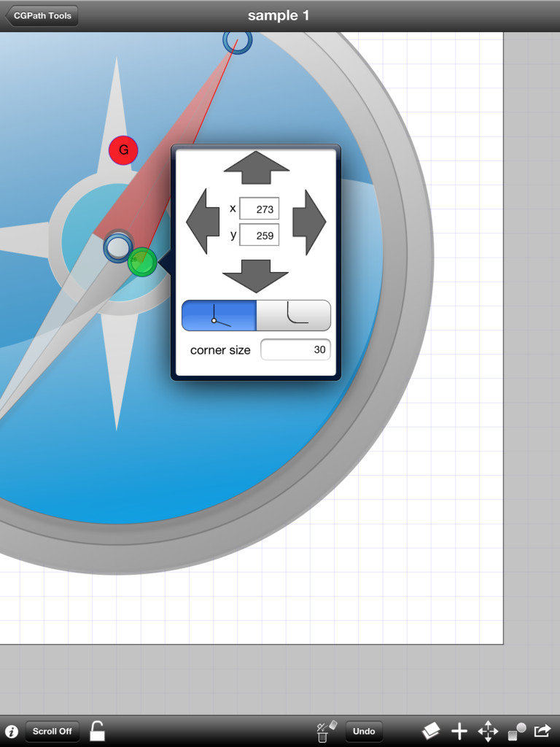
Task: Edit the corner size value field
Action: 296,349
